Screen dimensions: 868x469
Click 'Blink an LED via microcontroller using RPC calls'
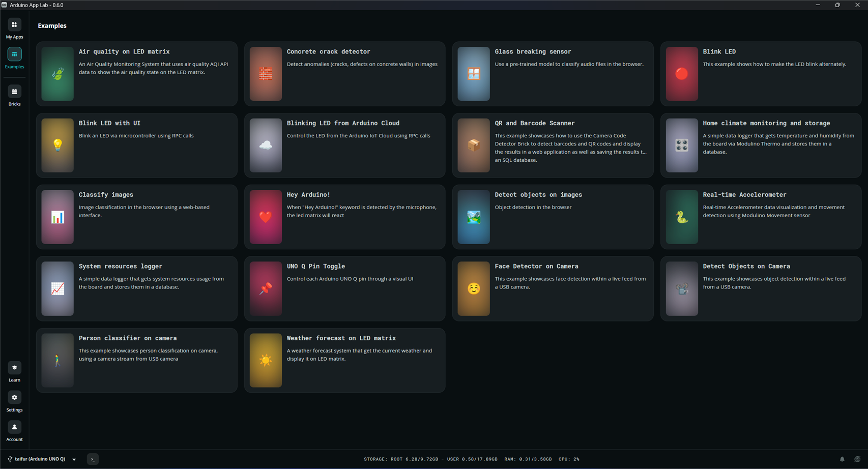pos(136,136)
